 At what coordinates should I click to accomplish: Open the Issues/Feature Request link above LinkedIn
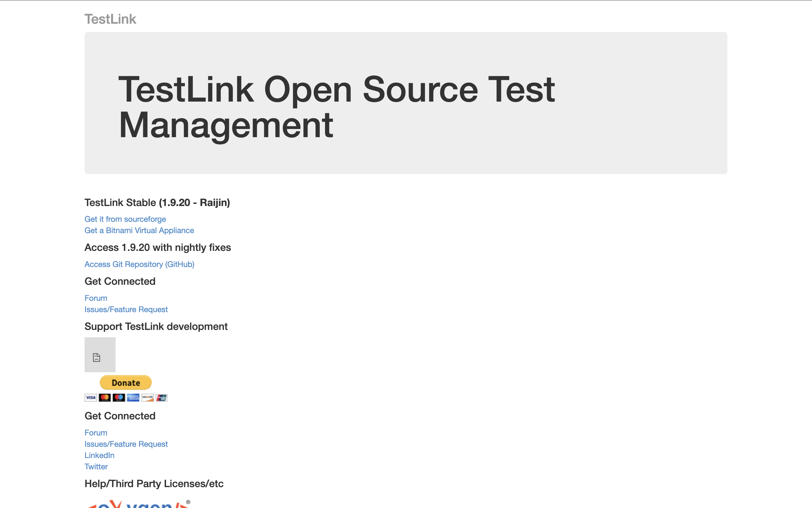[x=126, y=444]
